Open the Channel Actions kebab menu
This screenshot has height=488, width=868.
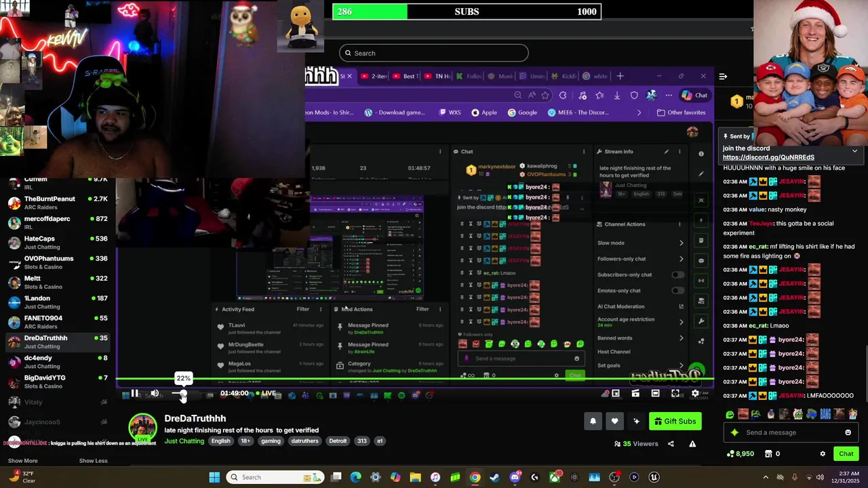pos(679,224)
